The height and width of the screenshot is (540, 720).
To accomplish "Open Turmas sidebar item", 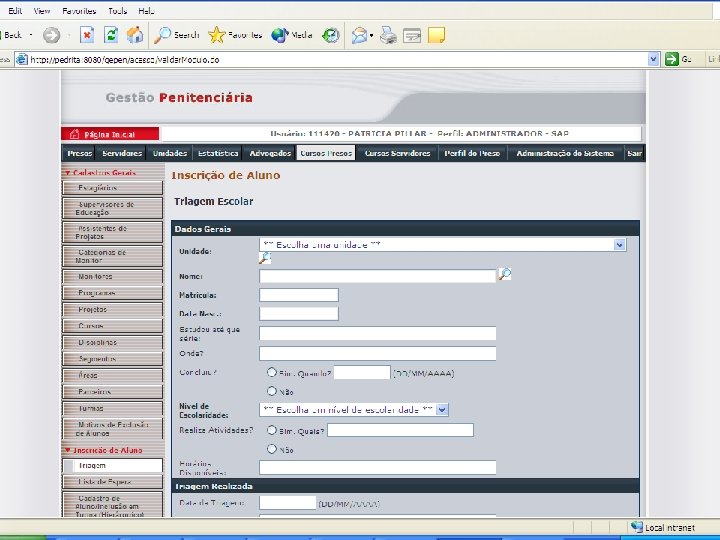I will (112, 408).
